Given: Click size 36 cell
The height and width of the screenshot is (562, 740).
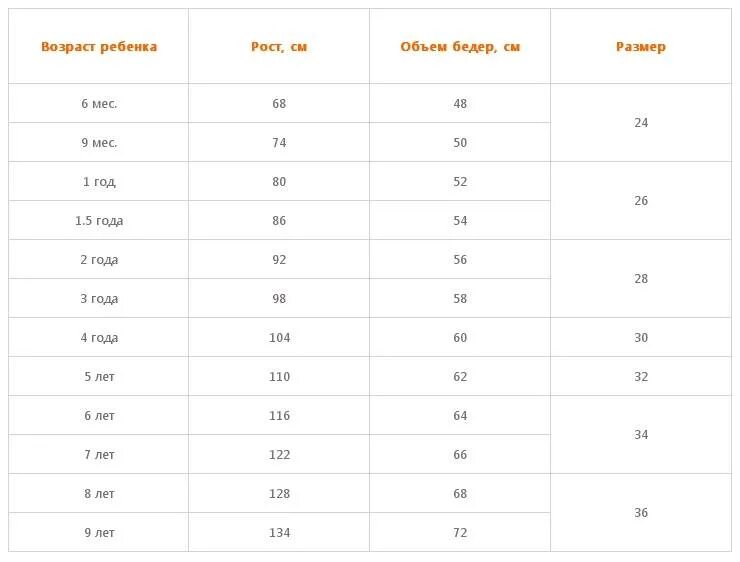Looking at the screenshot, I should pos(641,512).
